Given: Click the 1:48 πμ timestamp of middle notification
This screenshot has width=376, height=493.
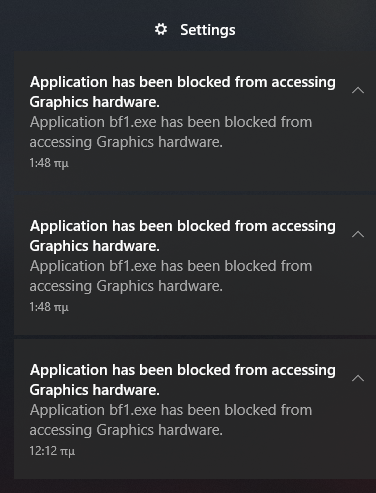Looking at the screenshot, I should point(49,307).
